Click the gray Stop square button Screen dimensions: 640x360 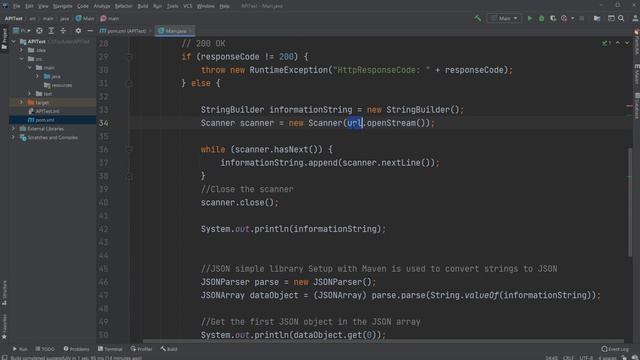click(582, 18)
